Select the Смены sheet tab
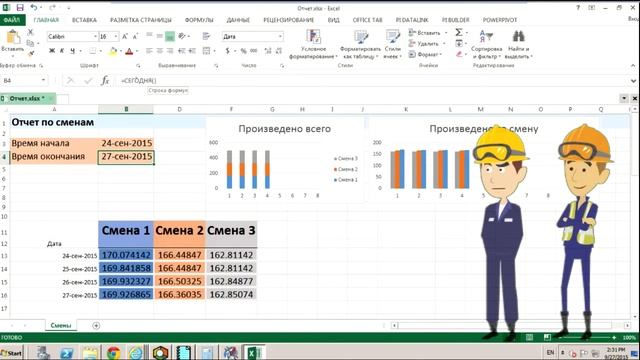This screenshot has width=640, height=360. click(61, 325)
